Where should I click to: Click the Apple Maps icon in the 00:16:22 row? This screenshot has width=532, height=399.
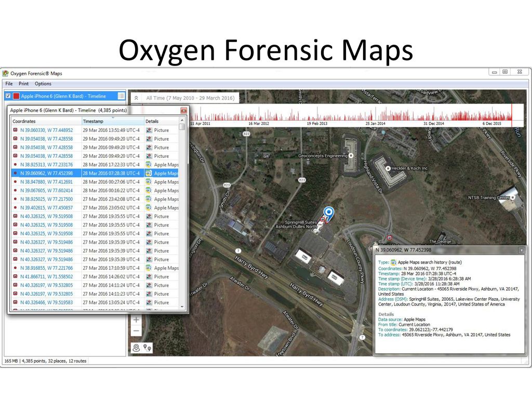click(x=149, y=190)
